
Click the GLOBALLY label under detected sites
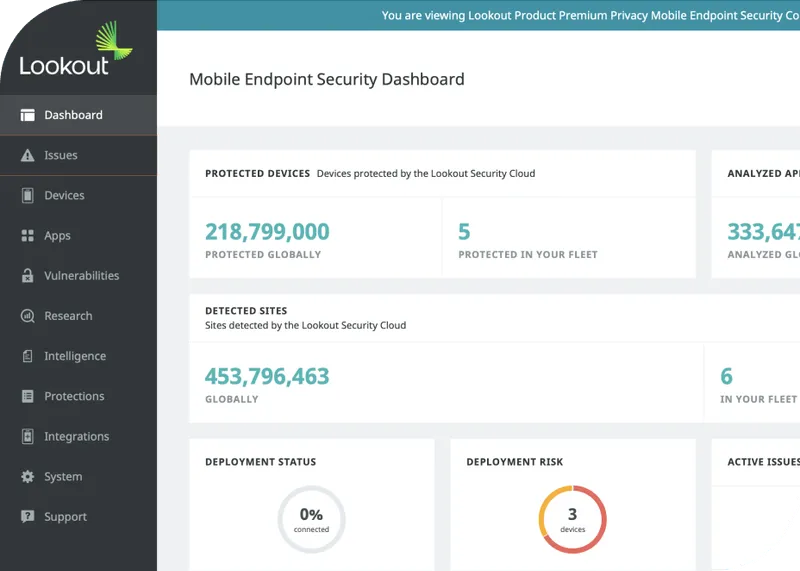tap(232, 400)
